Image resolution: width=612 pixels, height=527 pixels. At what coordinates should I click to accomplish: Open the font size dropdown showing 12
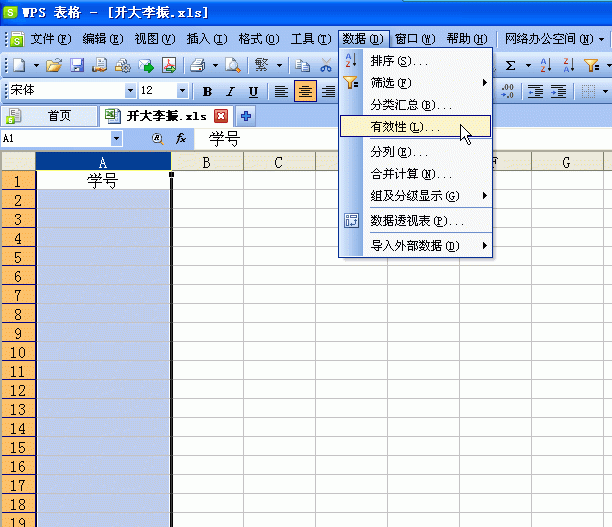coord(182,91)
